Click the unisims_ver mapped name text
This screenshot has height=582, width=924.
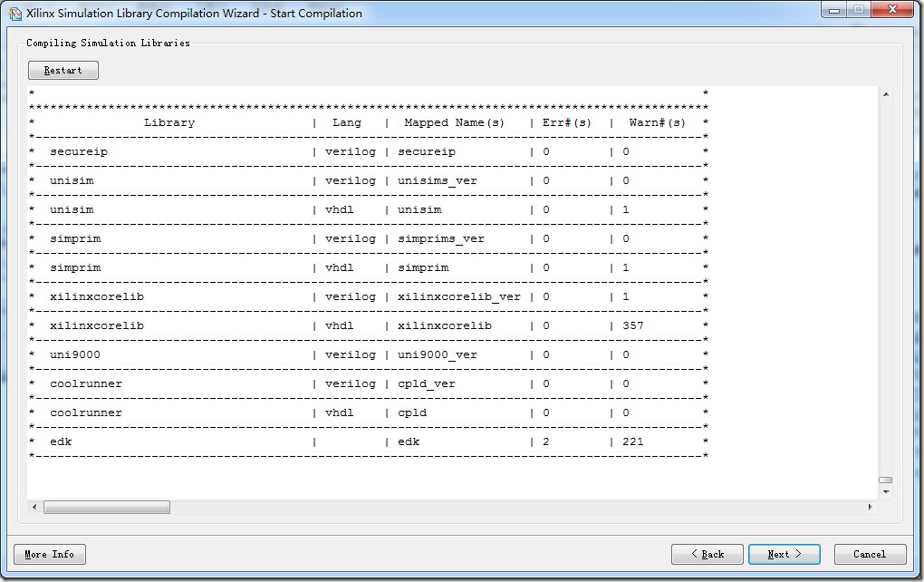(437, 180)
